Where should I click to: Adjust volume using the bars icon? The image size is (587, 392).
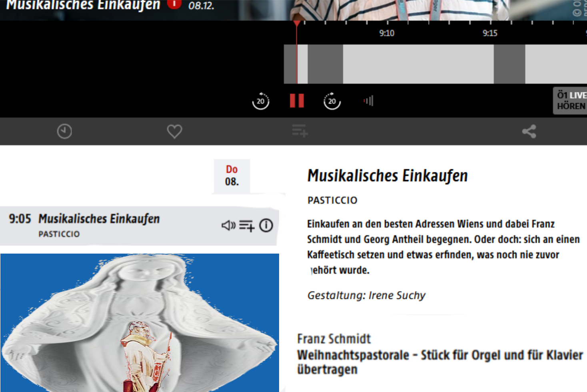pos(369,101)
